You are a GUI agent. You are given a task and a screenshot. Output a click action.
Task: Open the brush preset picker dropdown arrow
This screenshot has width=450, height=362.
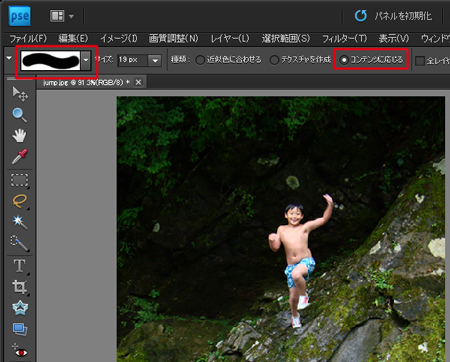click(86, 60)
